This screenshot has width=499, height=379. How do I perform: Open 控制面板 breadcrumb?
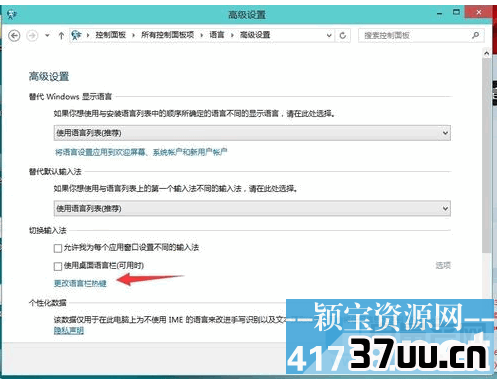[x=110, y=35]
